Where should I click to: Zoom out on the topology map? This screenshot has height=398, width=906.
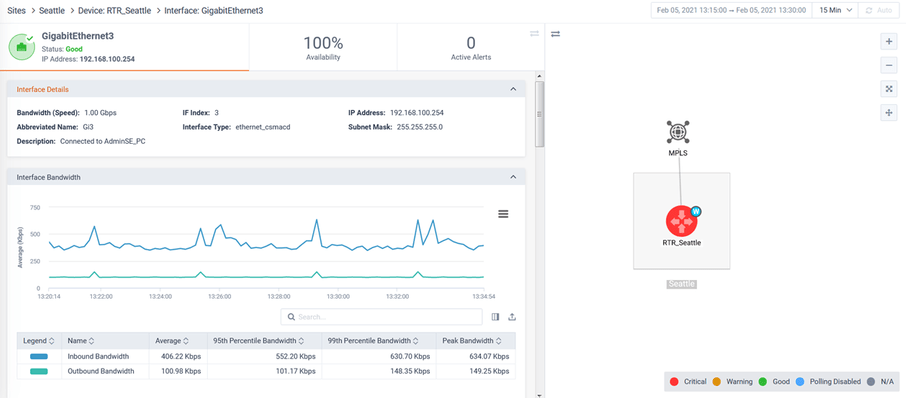pos(889,66)
